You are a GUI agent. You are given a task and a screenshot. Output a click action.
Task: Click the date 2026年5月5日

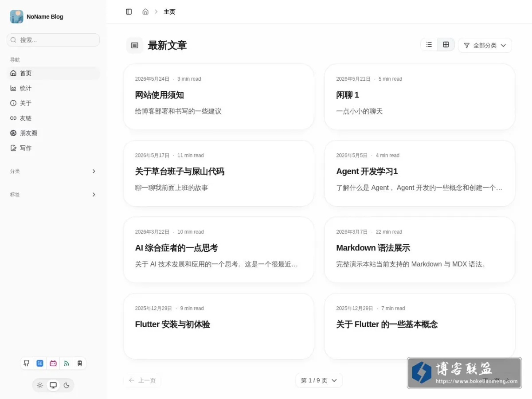pyautogui.click(x=352, y=156)
